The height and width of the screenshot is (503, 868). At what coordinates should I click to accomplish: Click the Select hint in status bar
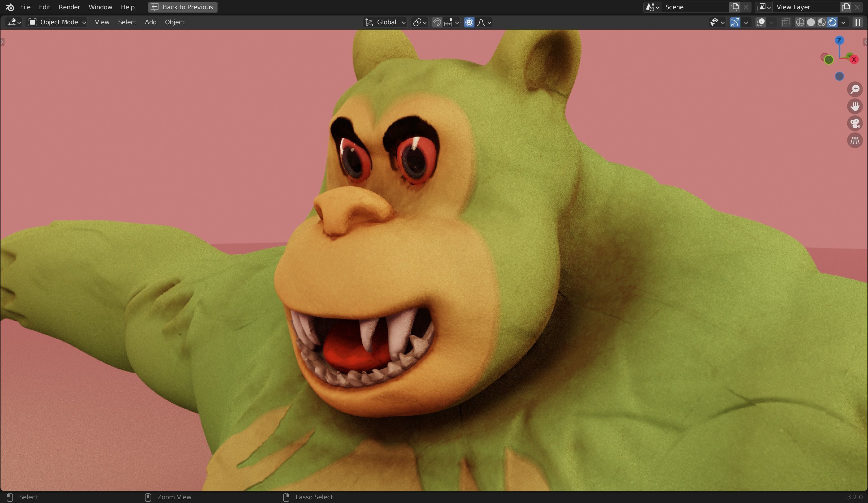(x=28, y=497)
